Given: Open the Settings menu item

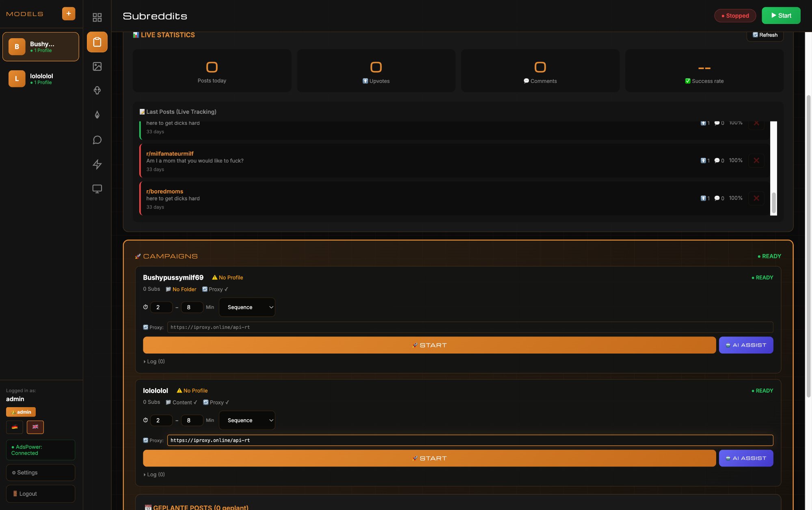Looking at the screenshot, I should (41, 473).
